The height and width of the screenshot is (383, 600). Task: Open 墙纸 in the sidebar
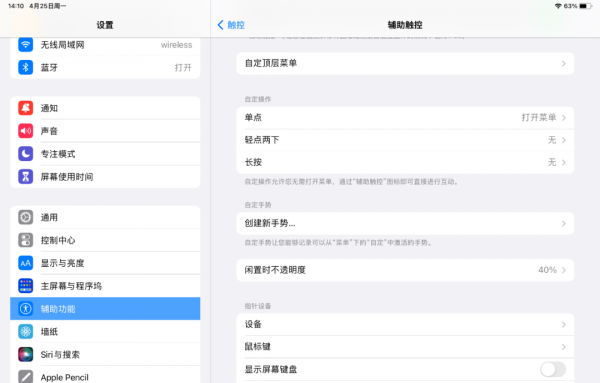point(105,331)
